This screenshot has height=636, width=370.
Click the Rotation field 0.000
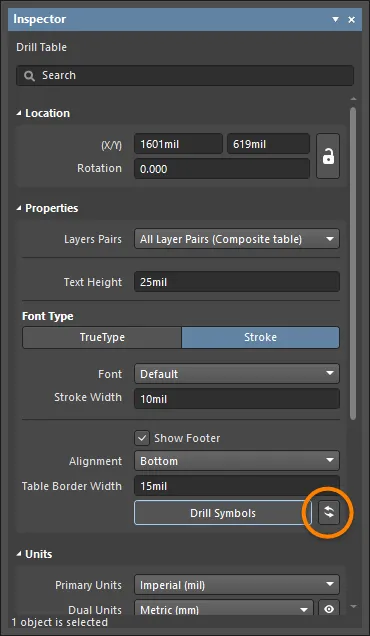click(x=222, y=169)
